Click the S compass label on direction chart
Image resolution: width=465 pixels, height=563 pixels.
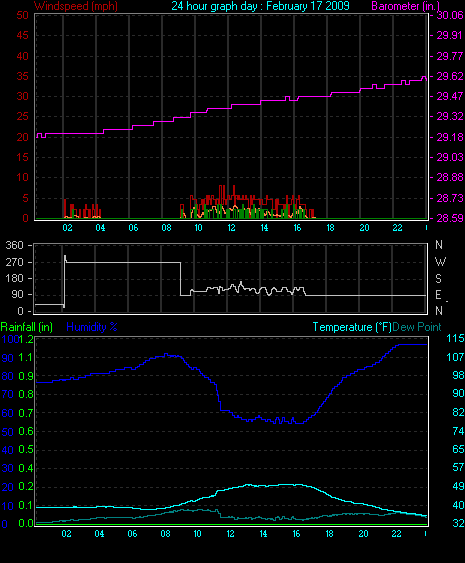click(438, 279)
